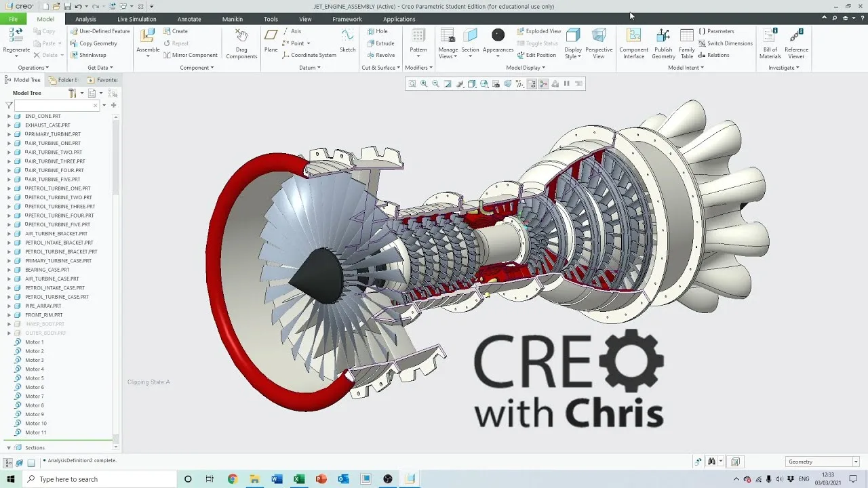Switch to the Analysis ribbon tab
The width and height of the screenshot is (868, 488).
tap(85, 19)
